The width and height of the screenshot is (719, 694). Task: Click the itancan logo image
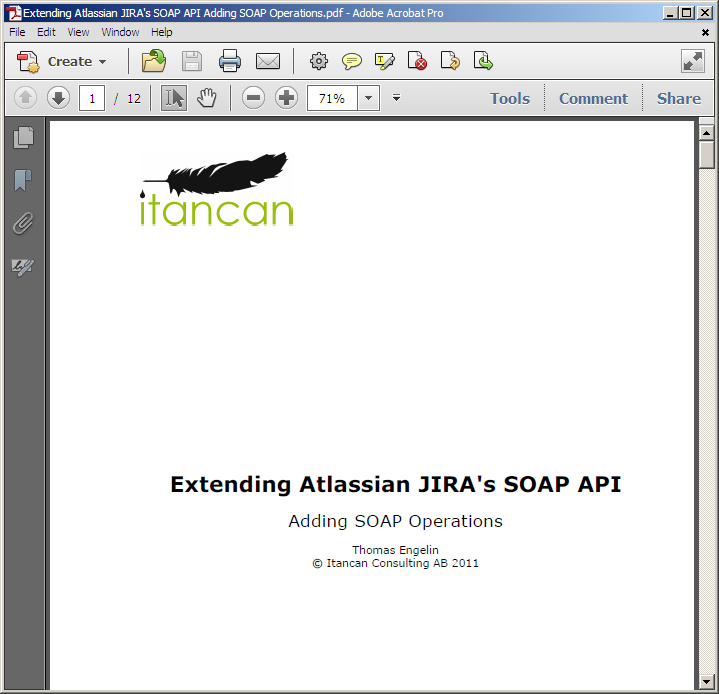pos(216,189)
